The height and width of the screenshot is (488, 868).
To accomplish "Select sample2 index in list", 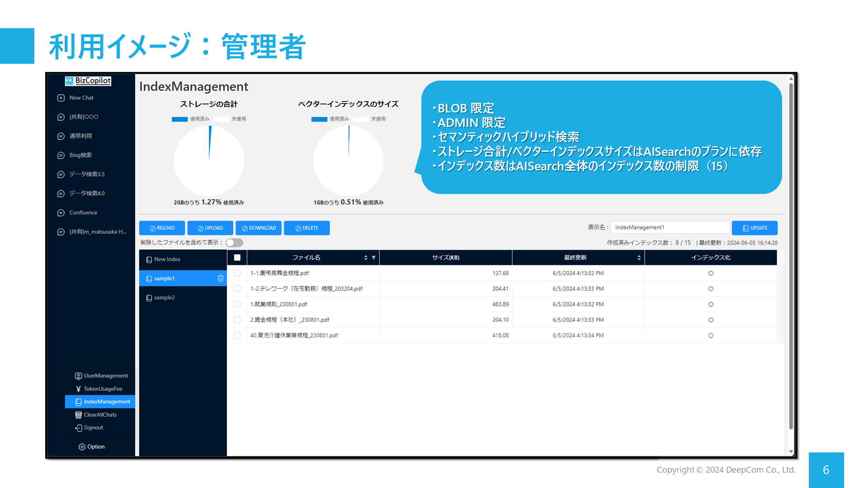I will [165, 298].
